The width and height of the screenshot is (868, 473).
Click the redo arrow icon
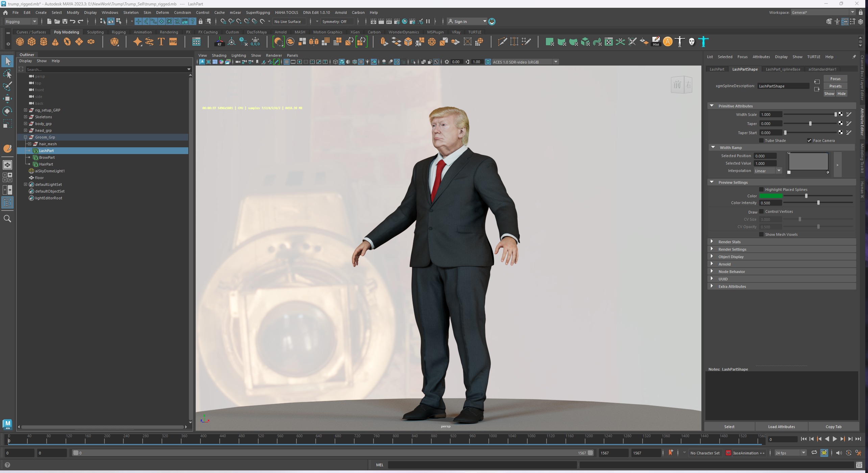tap(80, 21)
